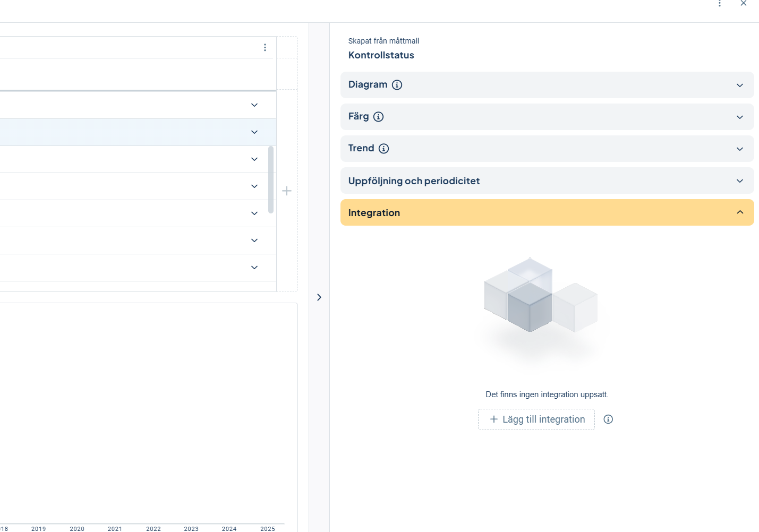Click Lägg till integration button

pyautogui.click(x=536, y=419)
